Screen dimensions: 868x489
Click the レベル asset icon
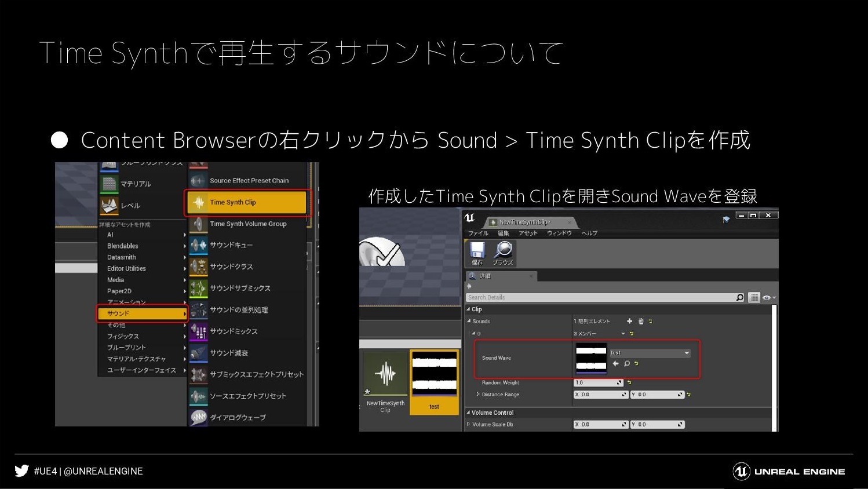click(109, 205)
